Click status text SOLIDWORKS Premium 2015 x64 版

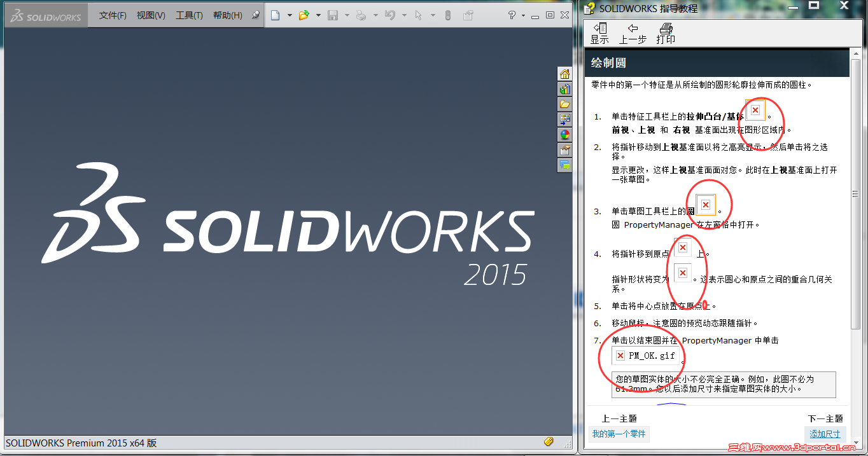click(81, 443)
